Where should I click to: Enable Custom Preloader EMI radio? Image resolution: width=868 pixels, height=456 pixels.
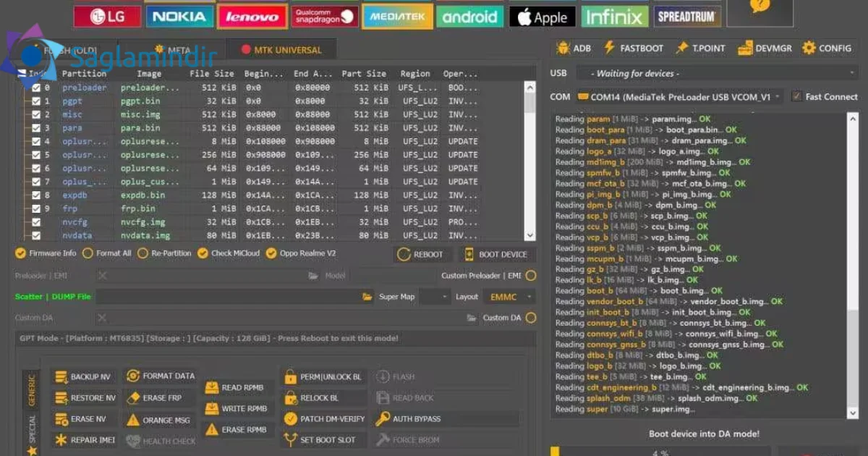[x=531, y=276]
